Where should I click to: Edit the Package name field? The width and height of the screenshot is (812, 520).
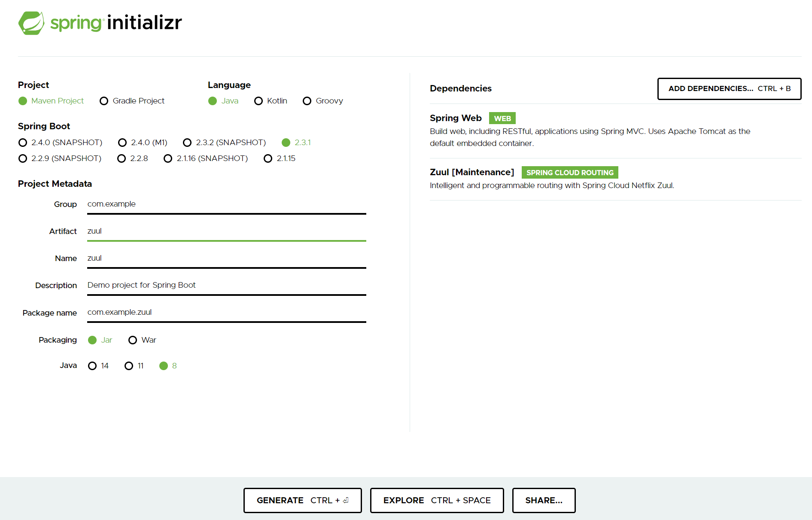pyautogui.click(x=227, y=313)
